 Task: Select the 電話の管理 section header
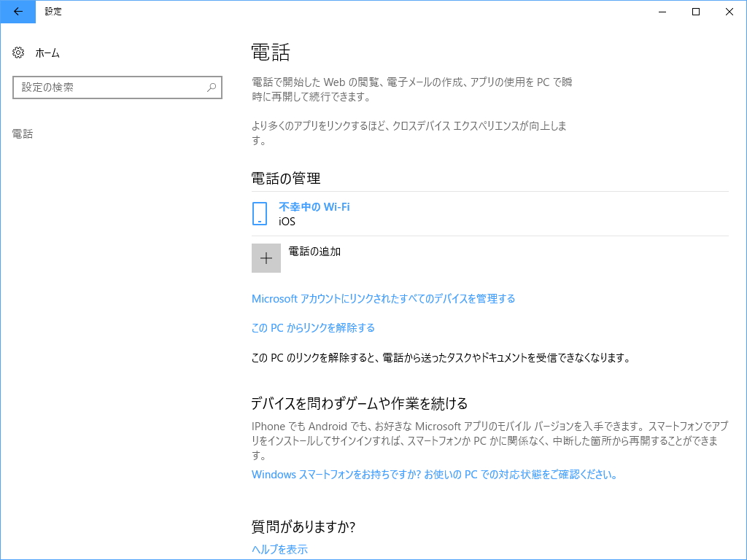coord(284,177)
